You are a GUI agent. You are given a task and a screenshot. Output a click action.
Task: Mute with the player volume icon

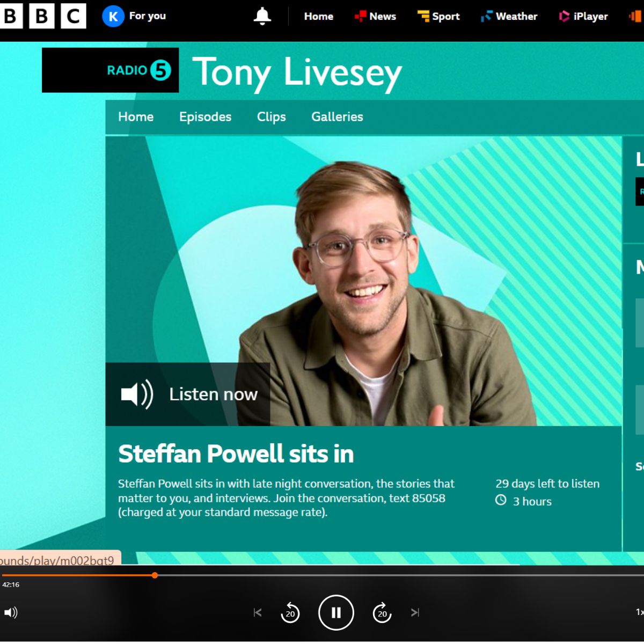point(11,612)
